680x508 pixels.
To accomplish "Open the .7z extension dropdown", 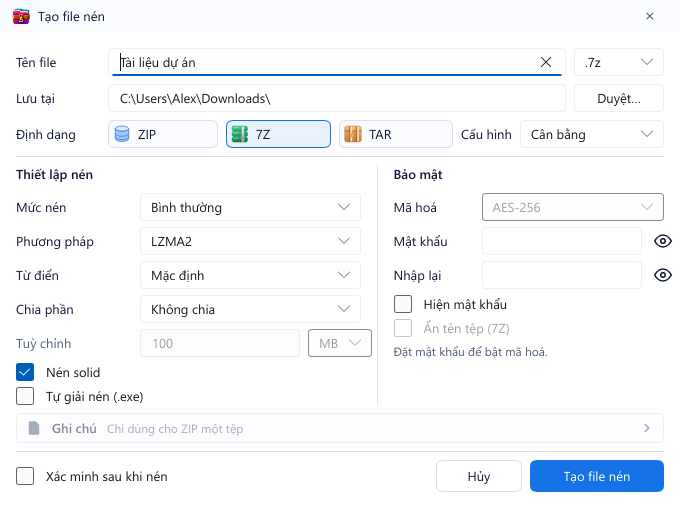I will [x=619, y=62].
